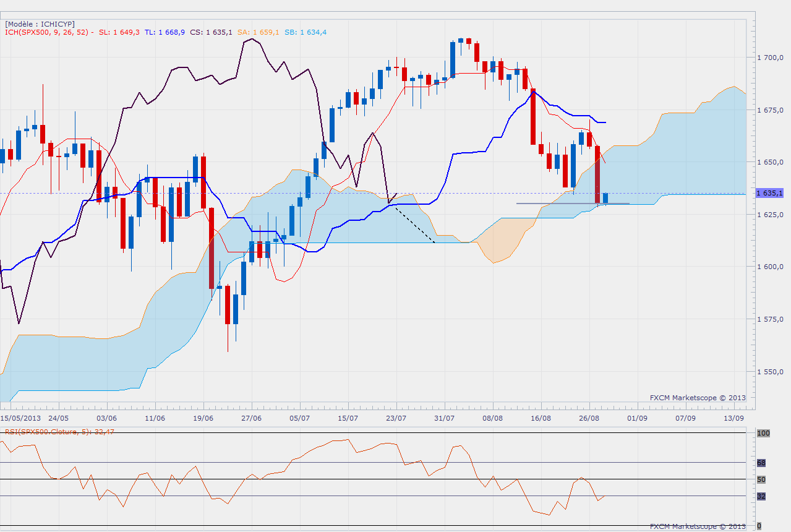Click the 15/05/2013 date label
Image resolution: width=791 pixels, height=532 pixels.
(x=20, y=418)
